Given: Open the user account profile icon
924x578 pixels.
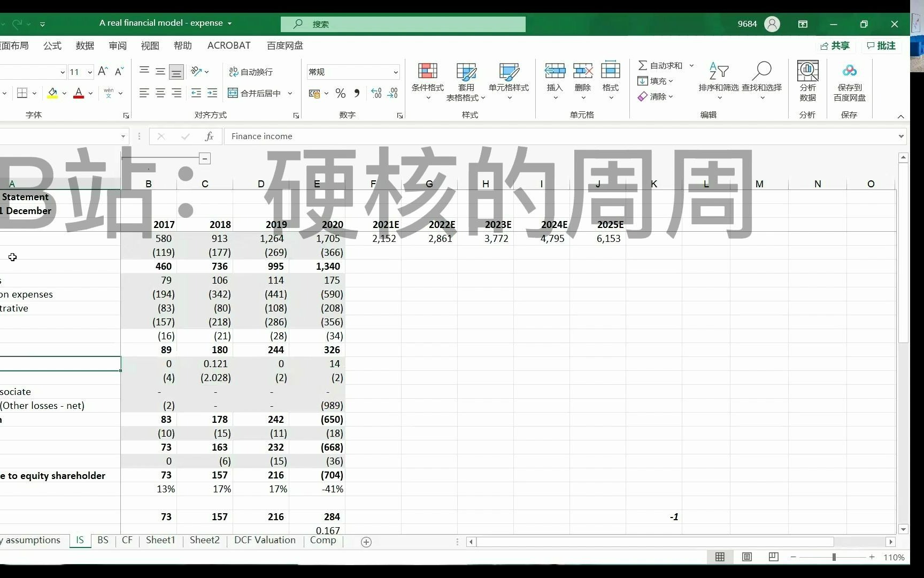Looking at the screenshot, I should click(x=772, y=24).
